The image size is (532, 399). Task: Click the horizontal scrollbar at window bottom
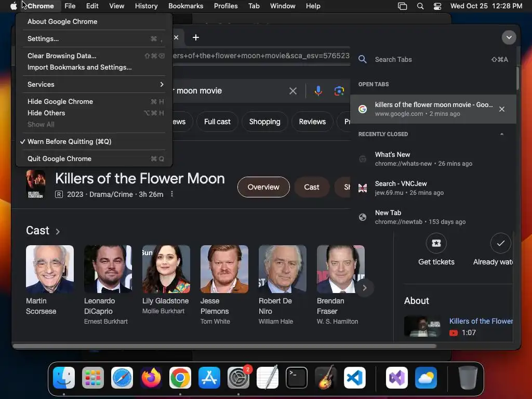click(x=224, y=346)
